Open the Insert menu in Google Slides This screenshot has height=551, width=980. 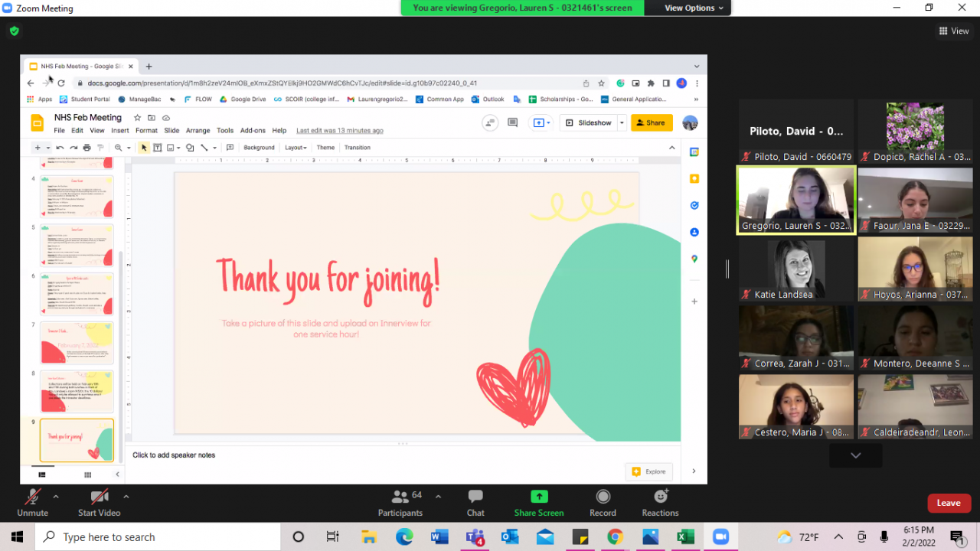click(119, 131)
